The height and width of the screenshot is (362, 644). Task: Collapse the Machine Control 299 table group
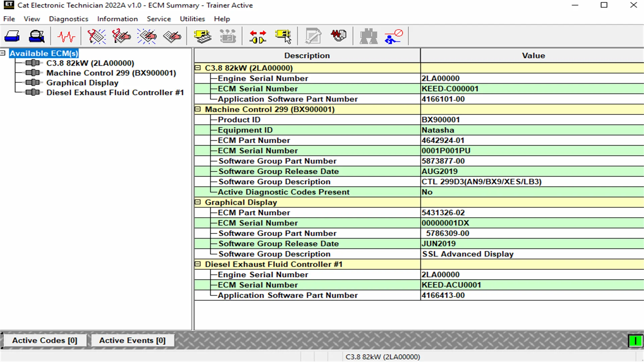[x=198, y=109]
